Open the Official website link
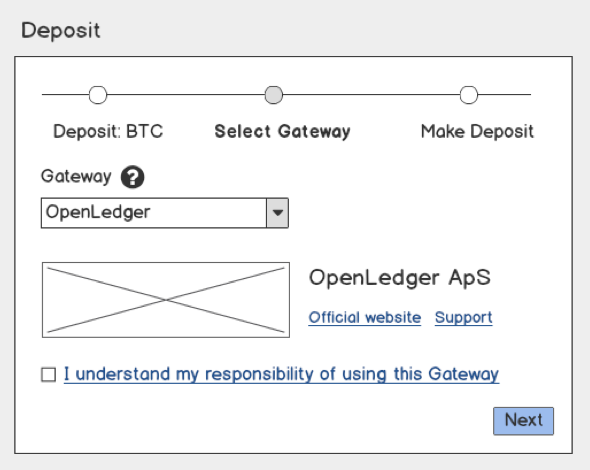The image size is (590, 470). [365, 318]
